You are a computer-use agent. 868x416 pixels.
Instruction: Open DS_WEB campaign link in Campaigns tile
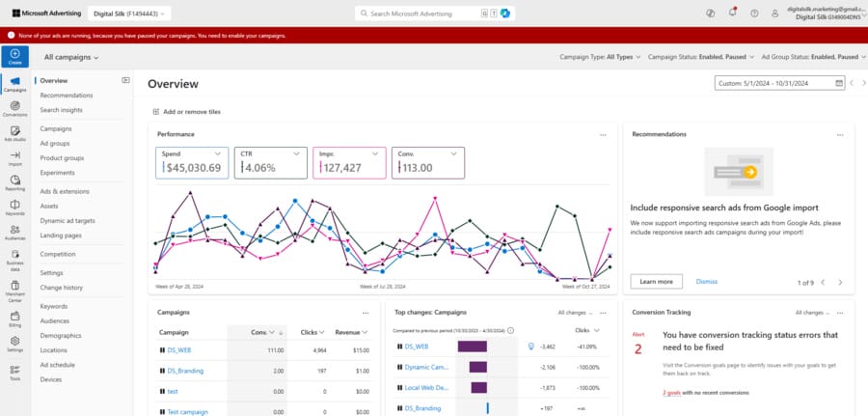coord(179,350)
